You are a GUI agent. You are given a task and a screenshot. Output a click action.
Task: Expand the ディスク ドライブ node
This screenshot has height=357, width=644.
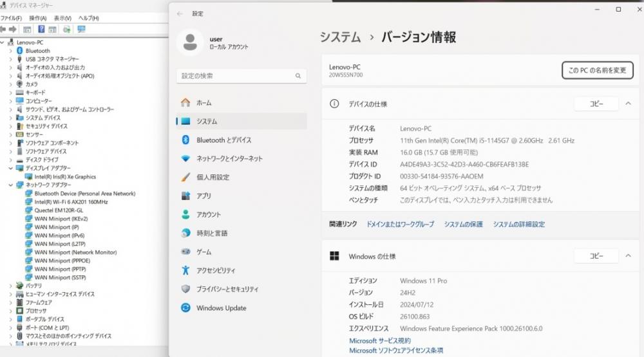coord(11,160)
